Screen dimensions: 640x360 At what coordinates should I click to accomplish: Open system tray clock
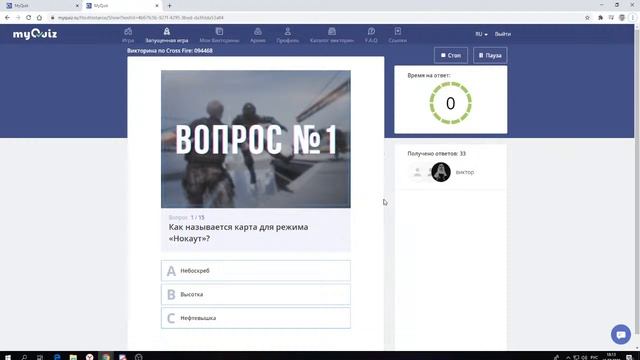click(x=611, y=356)
